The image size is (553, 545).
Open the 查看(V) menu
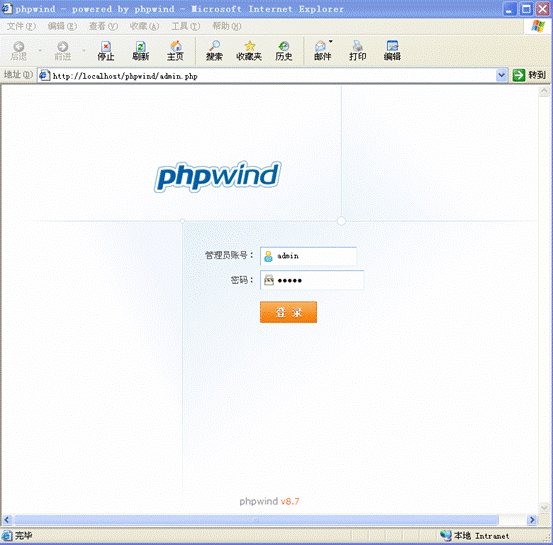(x=103, y=26)
